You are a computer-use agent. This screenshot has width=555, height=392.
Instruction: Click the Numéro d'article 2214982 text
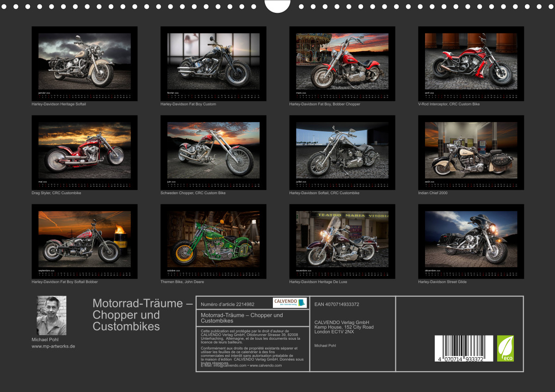click(x=228, y=304)
